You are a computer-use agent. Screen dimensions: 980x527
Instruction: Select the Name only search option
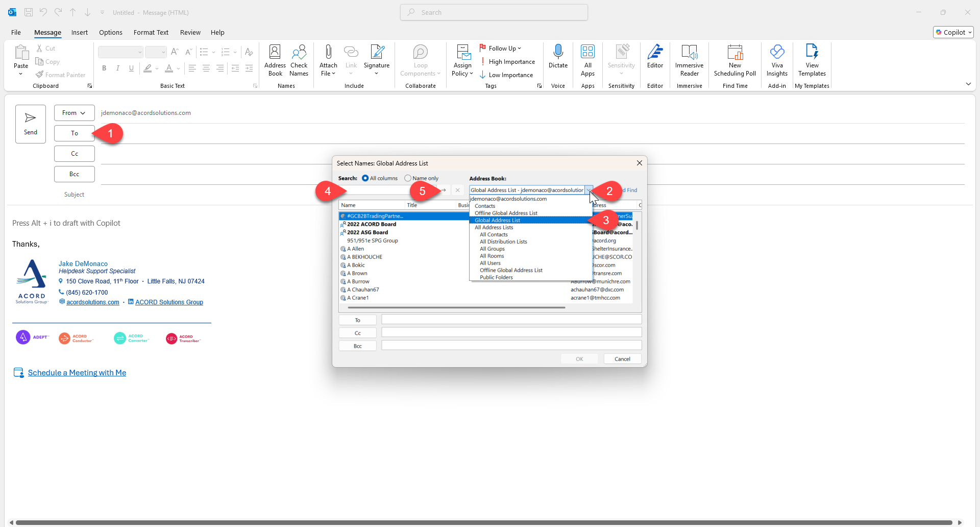point(408,178)
